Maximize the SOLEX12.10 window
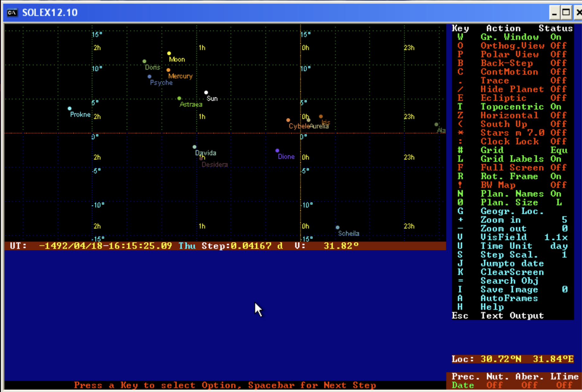Viewport: 582px width, 392px height. pyautogui.click(x=566, y=12)
